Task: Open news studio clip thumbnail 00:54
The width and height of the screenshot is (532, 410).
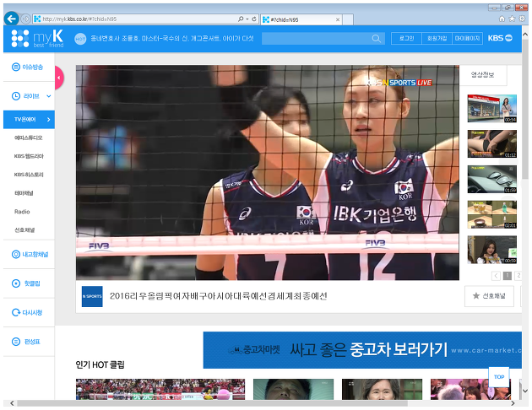Action: pos(492,109)
